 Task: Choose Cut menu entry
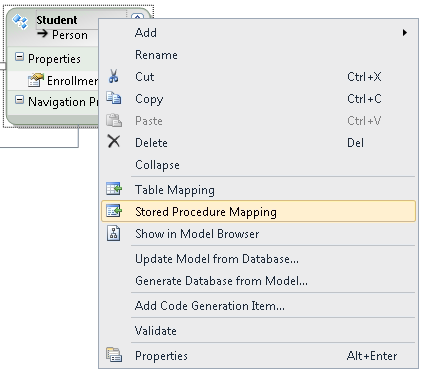coord(258,77)
